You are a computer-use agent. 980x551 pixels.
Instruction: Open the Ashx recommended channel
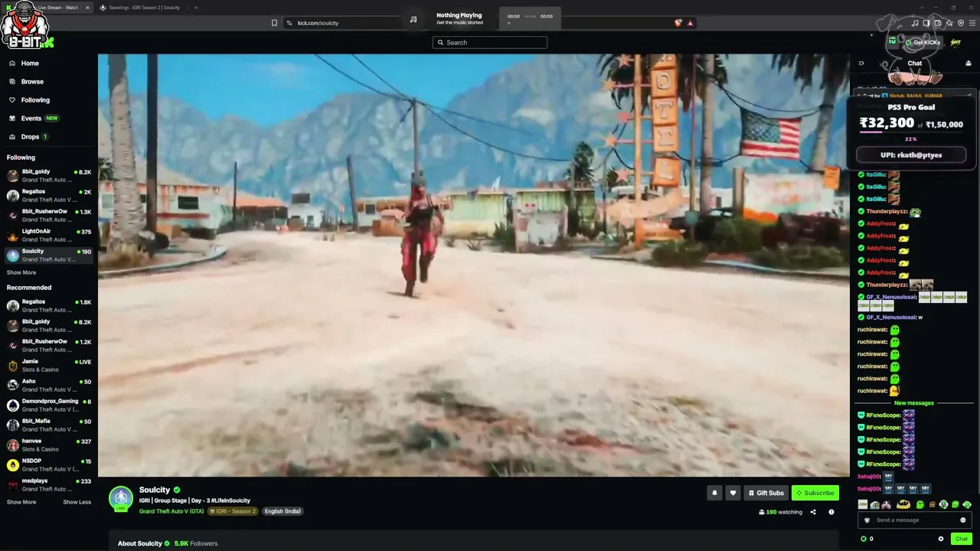49,385
